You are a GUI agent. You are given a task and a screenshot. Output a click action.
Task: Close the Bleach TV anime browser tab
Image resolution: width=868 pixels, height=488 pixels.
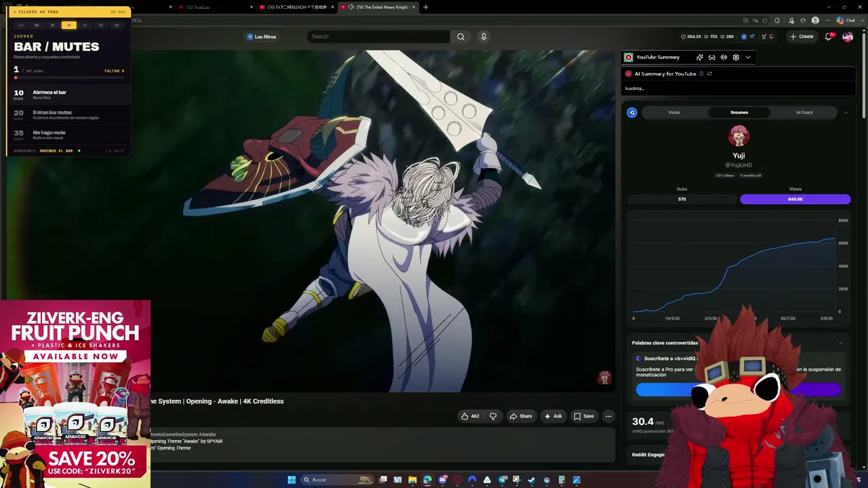[332, 7]
